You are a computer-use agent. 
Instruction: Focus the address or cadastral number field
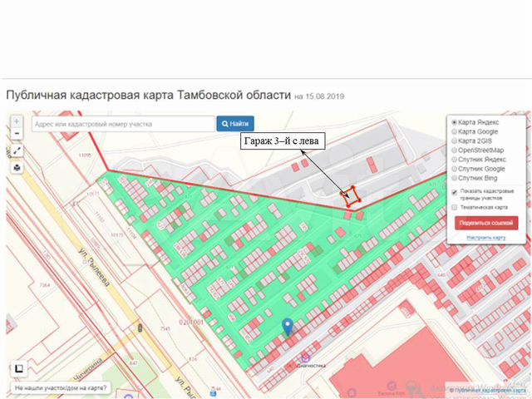tap(124, 124)
